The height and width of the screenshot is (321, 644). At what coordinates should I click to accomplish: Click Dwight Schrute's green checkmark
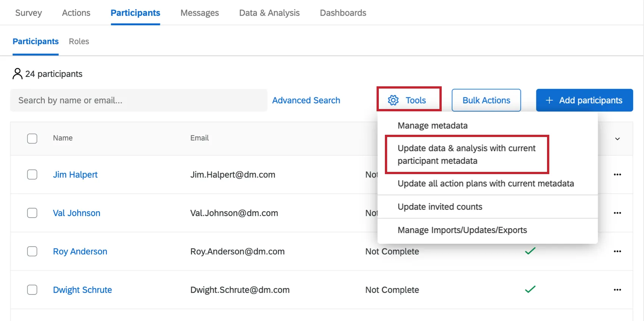click(530, 289)
